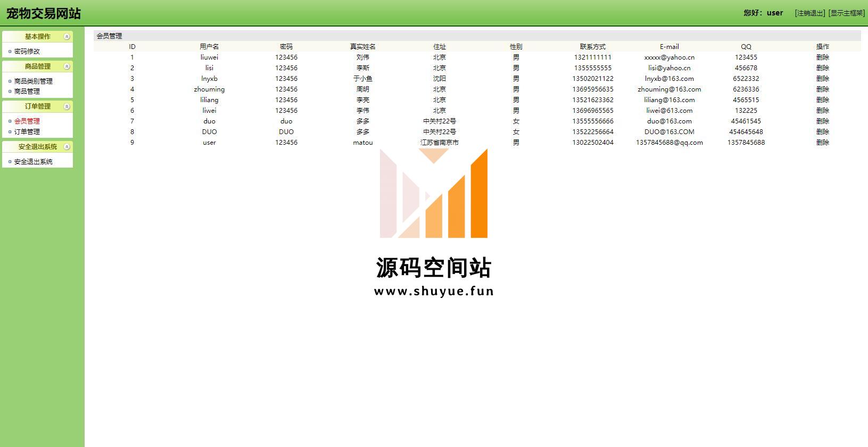Screen dimensions: 868x447
Task: Click the 操作 column header
Action: pyautogui.click(x=823, y=47)
